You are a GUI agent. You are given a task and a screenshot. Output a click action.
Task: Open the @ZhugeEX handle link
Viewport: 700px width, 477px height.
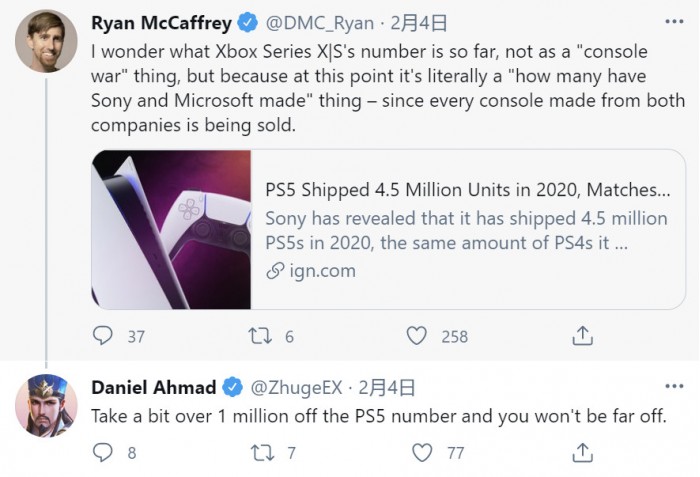point(299,387)
